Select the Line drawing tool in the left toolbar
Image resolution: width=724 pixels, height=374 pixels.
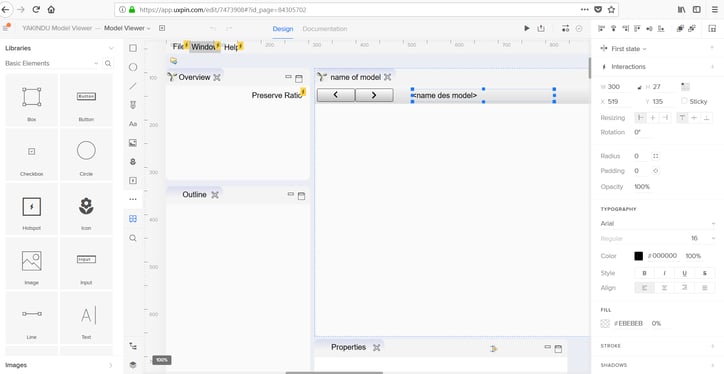(x=133, y=86)
